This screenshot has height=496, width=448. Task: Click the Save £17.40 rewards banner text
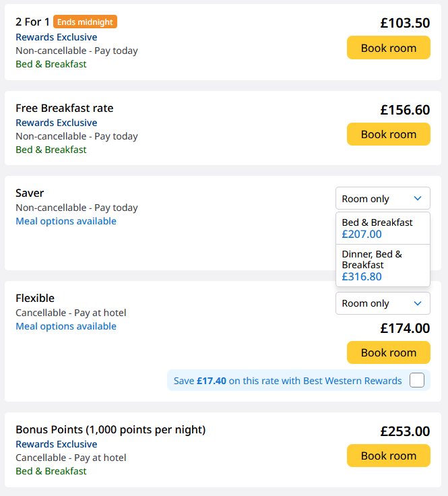288,381
